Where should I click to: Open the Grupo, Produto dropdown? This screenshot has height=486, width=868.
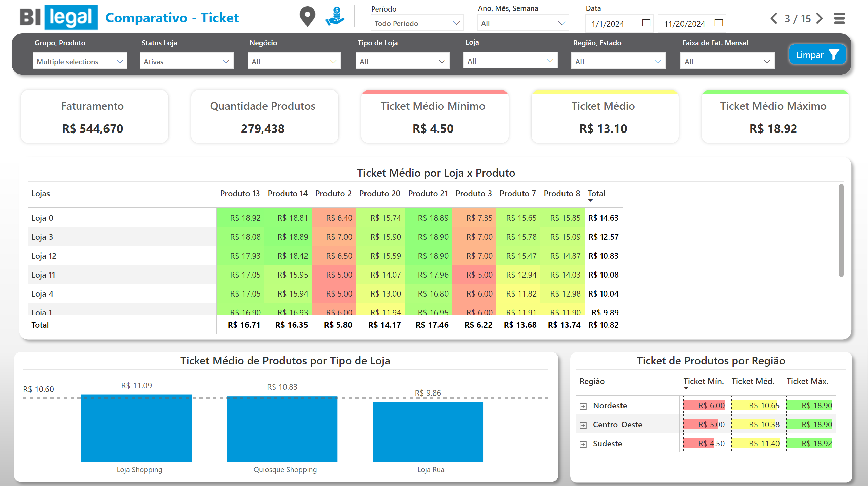pyautogui.click(x=80, y=62)
